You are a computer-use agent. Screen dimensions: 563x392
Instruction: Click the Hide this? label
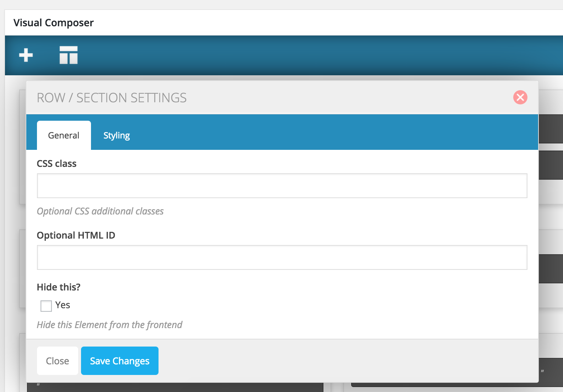(x=59, y=287)
